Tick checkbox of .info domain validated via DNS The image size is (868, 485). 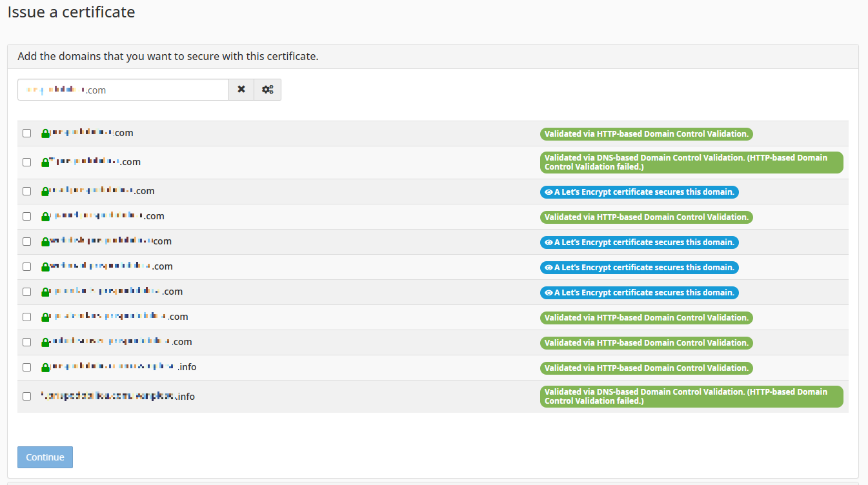click(x=26, y=396)
